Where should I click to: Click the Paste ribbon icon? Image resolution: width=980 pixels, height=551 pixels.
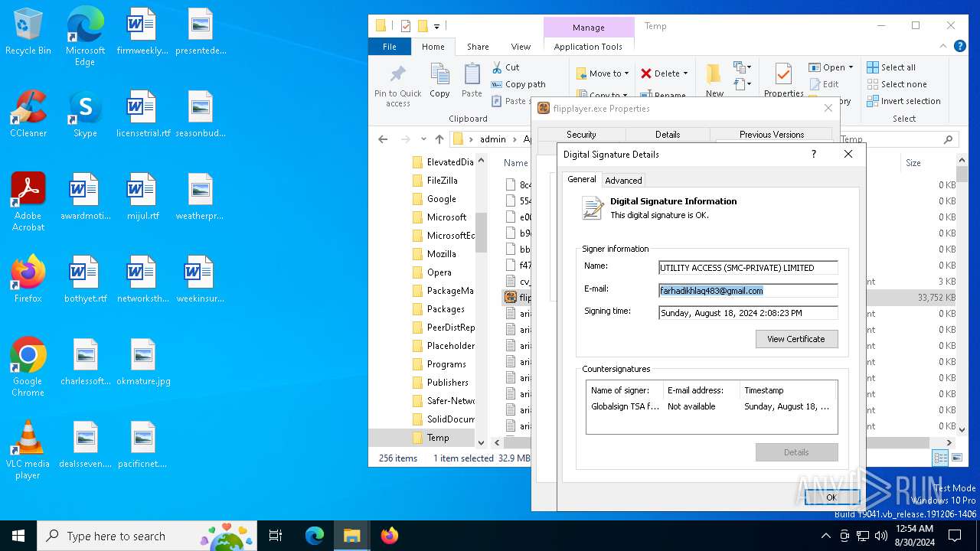coord(472,80)
